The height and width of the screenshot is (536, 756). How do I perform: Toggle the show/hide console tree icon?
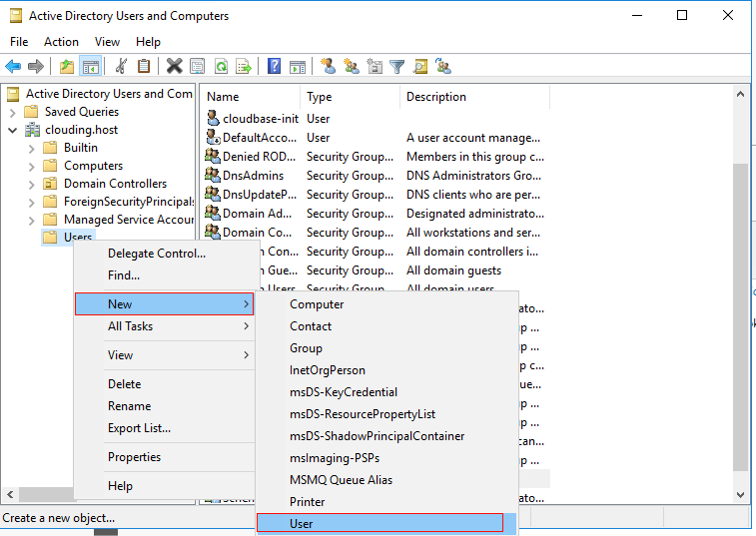91,66
